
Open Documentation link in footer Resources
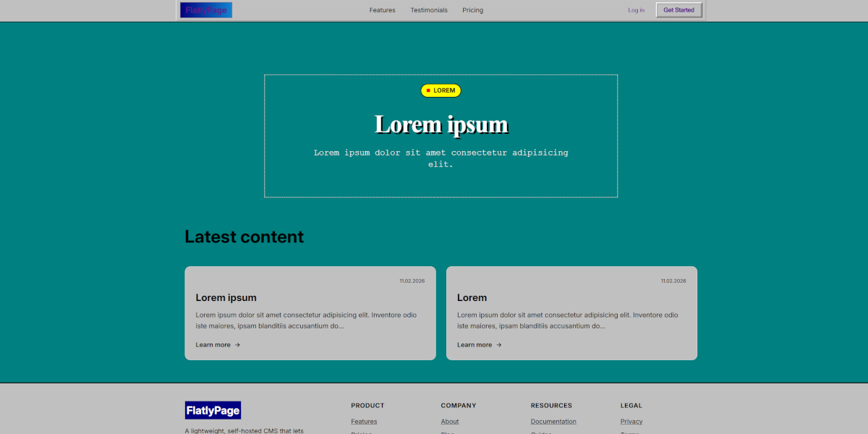point(553,422)
